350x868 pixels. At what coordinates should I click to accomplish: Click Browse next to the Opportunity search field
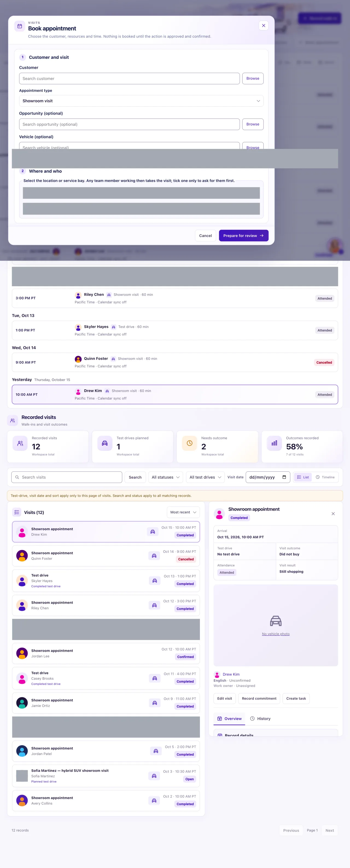253,124
